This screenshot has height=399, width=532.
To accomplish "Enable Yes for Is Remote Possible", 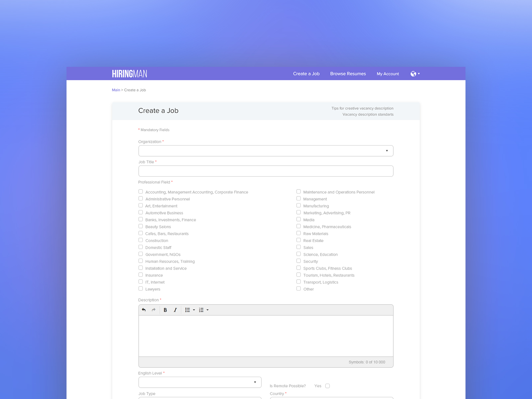I will (x=328, y=386).
